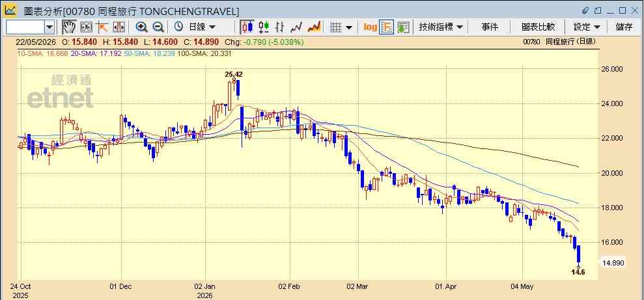Switch to orange area chart type
Image resolution: width=644 pixels, height=300 pixels.
315,27
